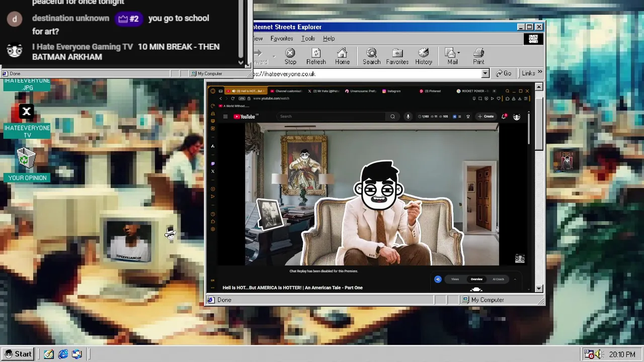Open Search in Explorer toolbar
Viewport: 644px width, 362px height.
click(371, 57)
